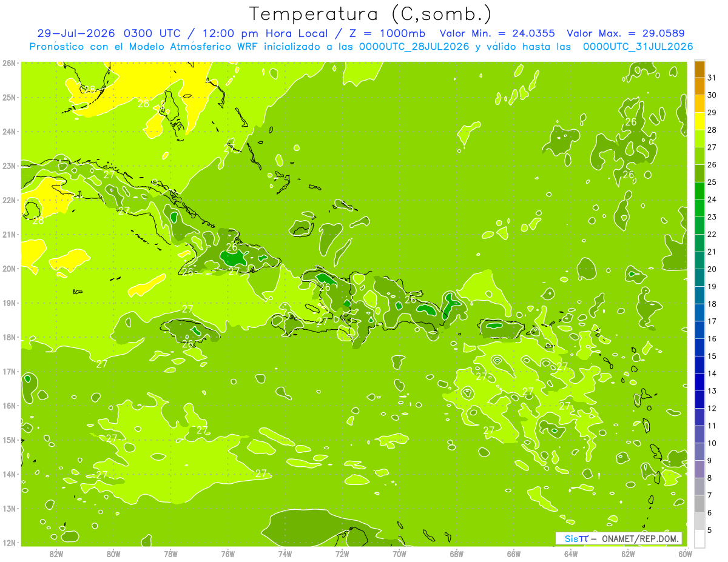The image size is (728, 562).
Task: Click legend value 15 on colorbar
Action: (712, 356)
